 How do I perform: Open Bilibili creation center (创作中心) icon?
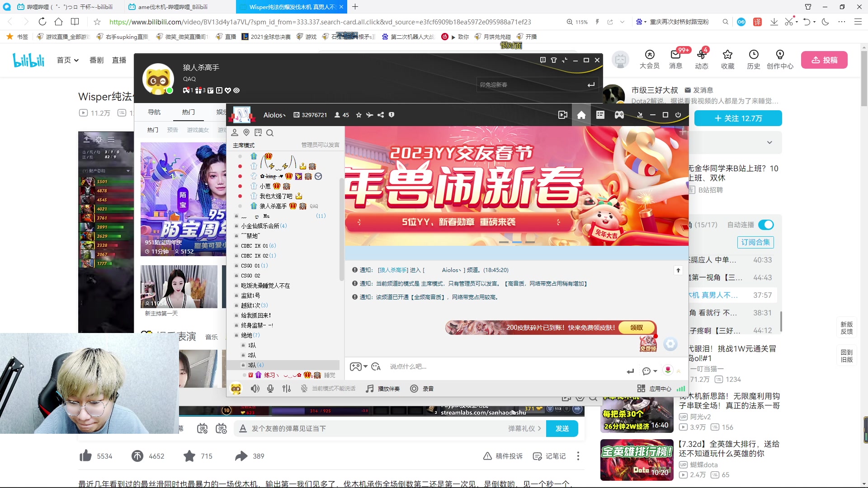tap(780, 59)
